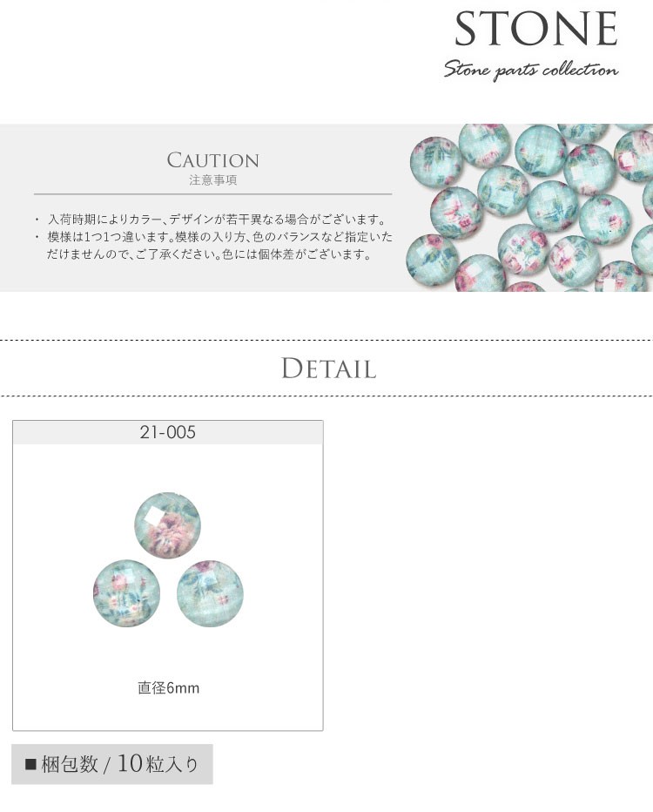The image size is (653, 812).
Task: Click the horizontal rule under 注意事項
Action: click(x=212, y=194)
